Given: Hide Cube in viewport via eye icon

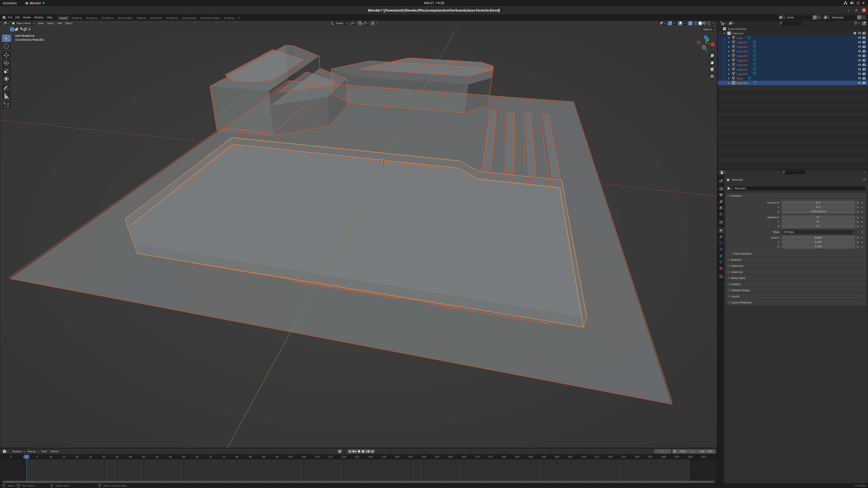Looking at the screenshot, I should tap(859, 38).
